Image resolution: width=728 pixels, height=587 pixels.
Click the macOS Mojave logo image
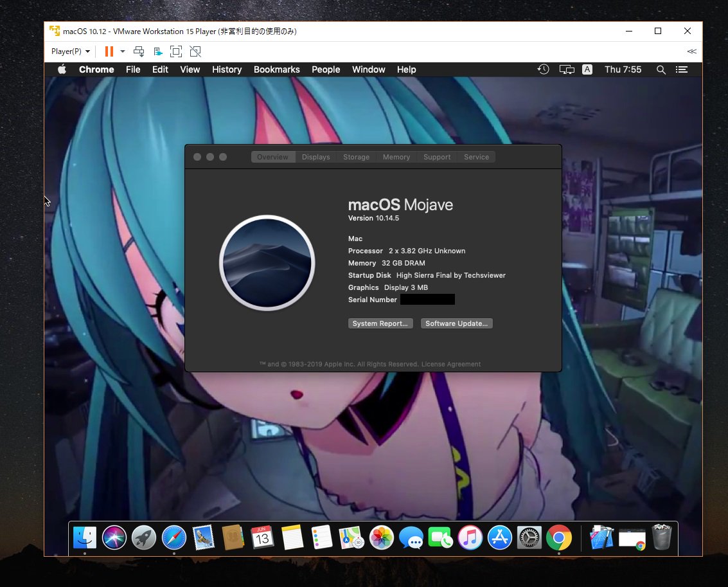tap(267, 263)
